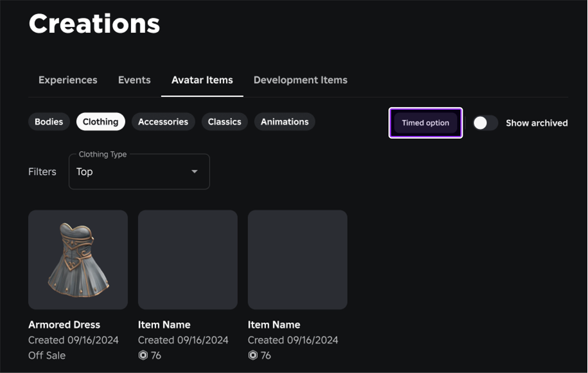Switch to the Events tab
The height and width of the screenshot is (373, 588).
tap(134, 80)
